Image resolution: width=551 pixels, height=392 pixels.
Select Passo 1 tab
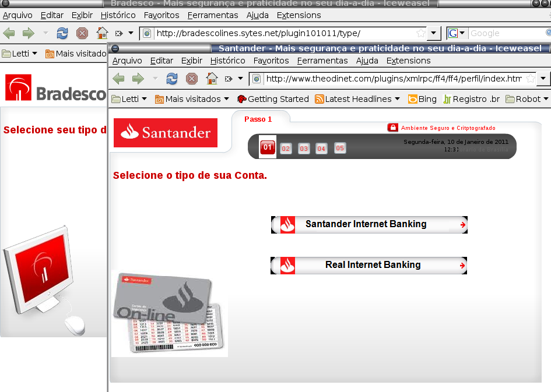click(258, 119)
